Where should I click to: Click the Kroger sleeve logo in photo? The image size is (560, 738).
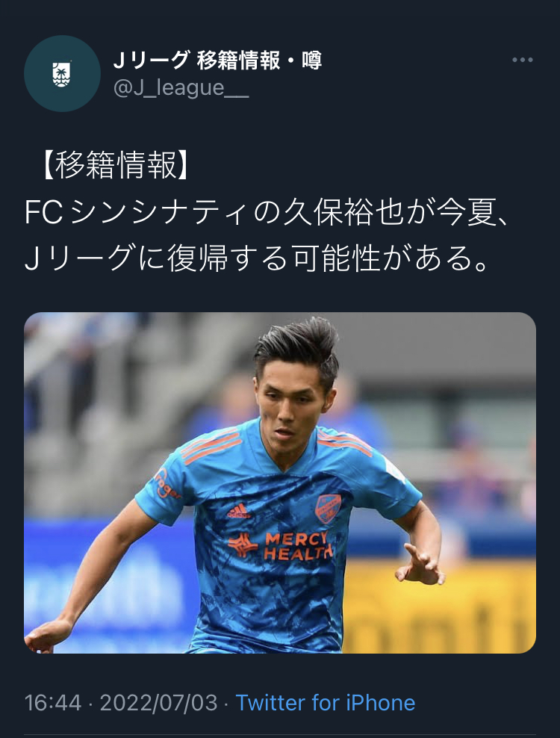[x=166, y=484]
